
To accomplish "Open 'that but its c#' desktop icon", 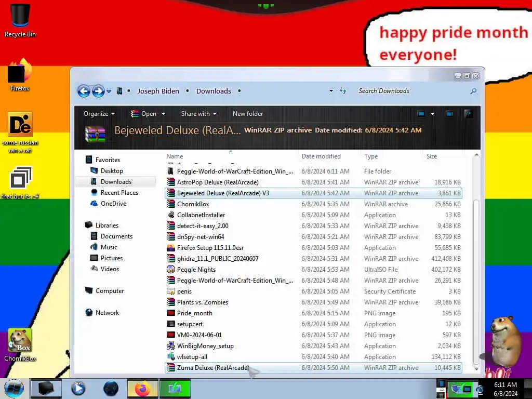I will click(x=20, y=182).
